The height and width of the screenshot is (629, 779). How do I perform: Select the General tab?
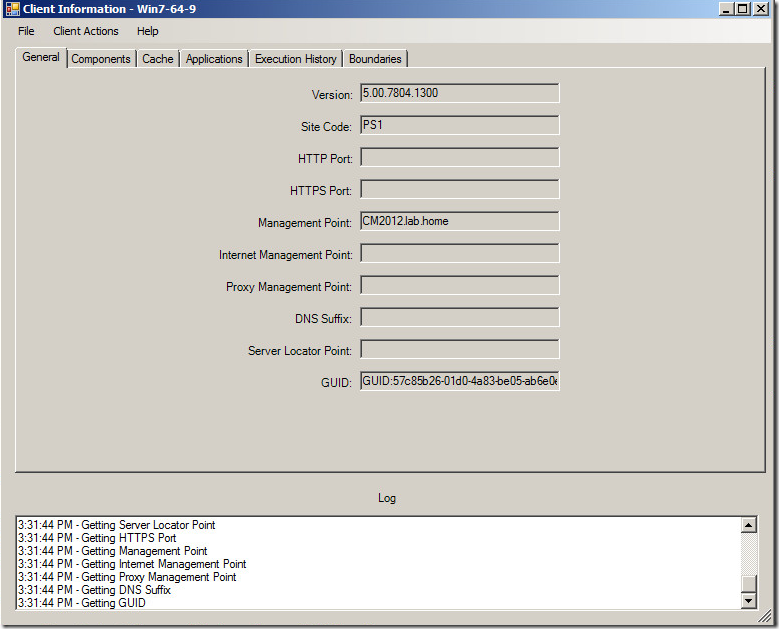click(41, 57)
